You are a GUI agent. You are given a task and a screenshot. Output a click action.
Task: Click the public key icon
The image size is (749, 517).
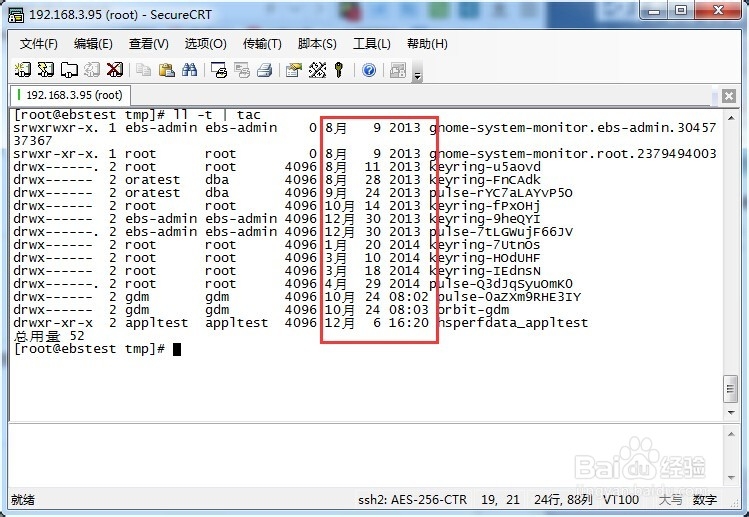click(339, 70)
